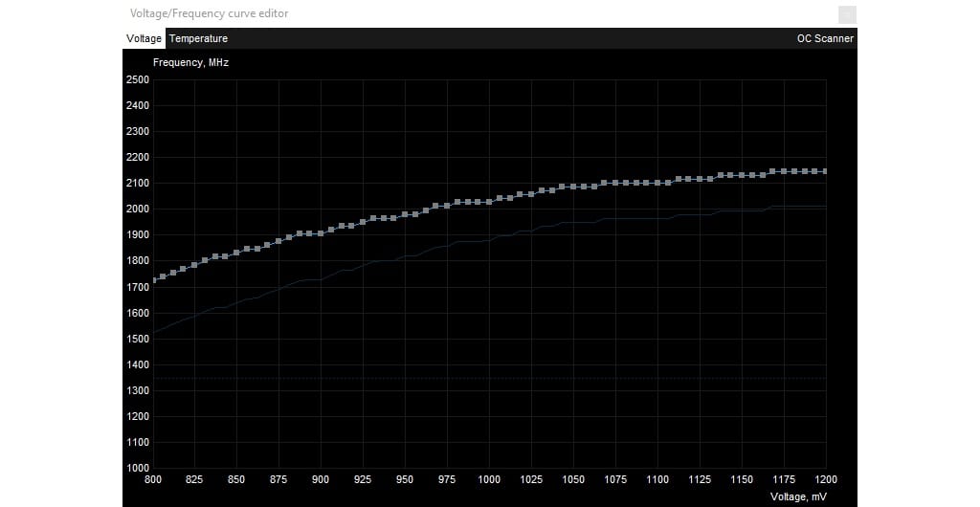Click the 2500 label on frequency axis
Viewport: 980px width, 507px height.
pyautogui.click(x=138, y=80)
